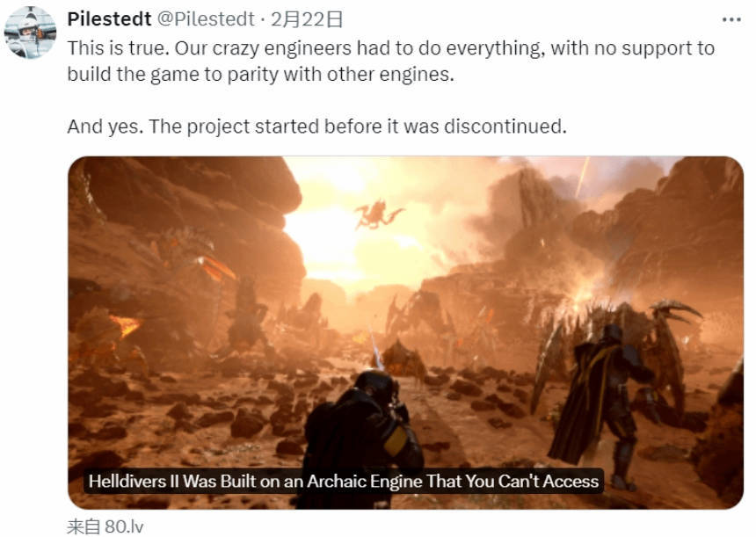
Task: Open the 2月22日 post timestamp
Action: point(307,19)
